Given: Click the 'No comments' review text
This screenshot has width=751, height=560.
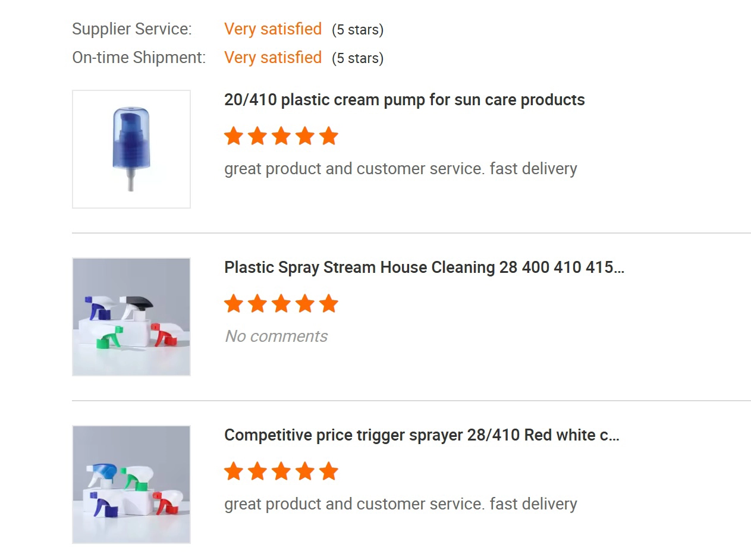Looking at the screenshot, I should [276, 336].
